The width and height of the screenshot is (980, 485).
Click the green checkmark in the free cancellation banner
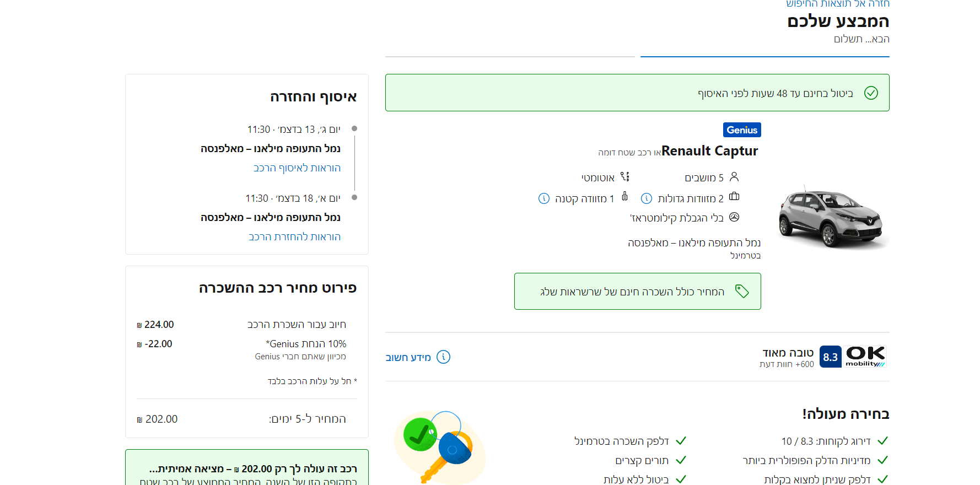coord(871,93)
